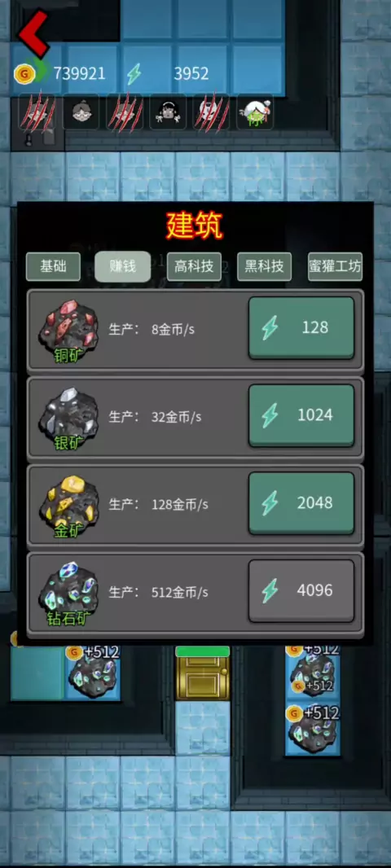
Task: Open the 高科技 tab
Action: tap(194, 267)
